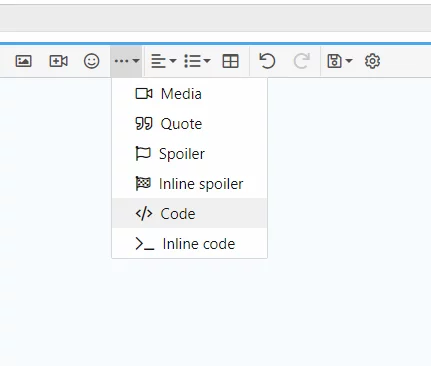
Task: Open the smiley emoji picker
Action: (91, 61)
